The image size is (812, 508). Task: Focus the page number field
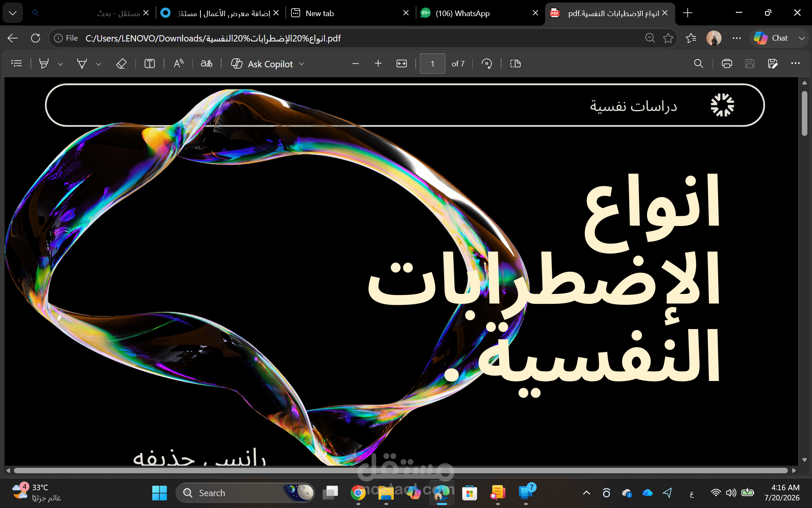point(432,63)
